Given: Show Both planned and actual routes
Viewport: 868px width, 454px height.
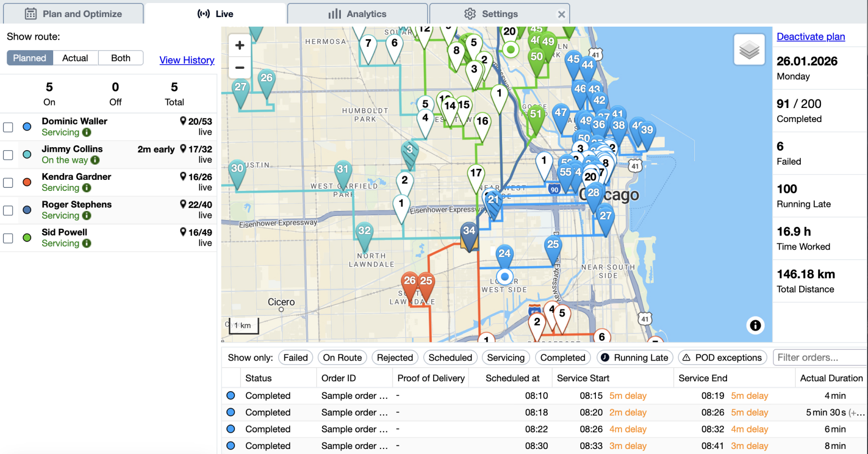Looking at the screenshot, I should (x=120, y=58).
